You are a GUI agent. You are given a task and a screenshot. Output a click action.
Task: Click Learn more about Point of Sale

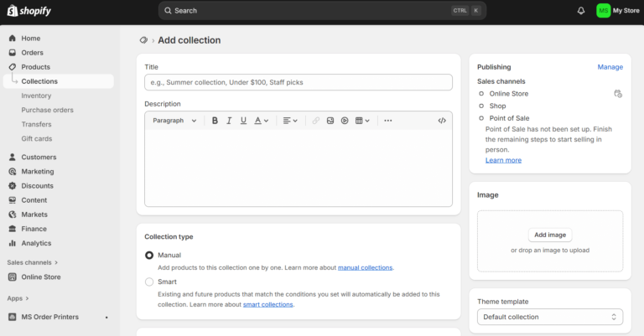[x=503, y=160]
